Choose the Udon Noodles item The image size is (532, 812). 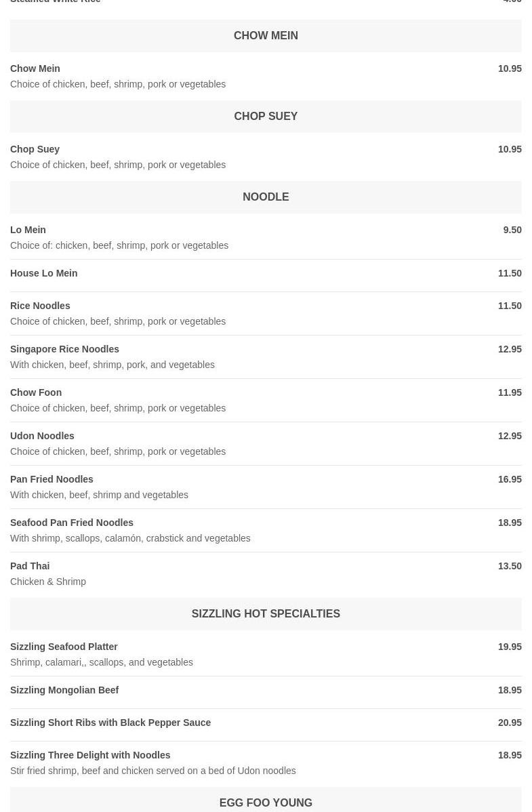coord(43,436)
